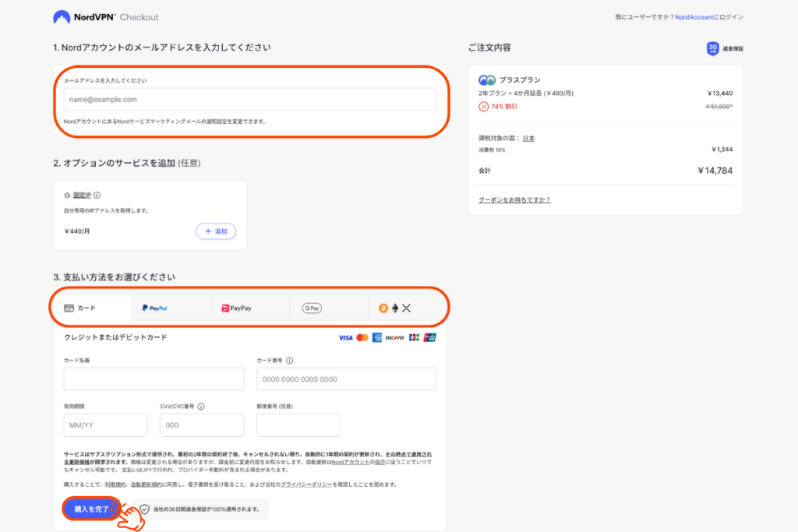Switch to the PayPal payment tab
This screenshot has width=798, height=532.
(171, 308)
